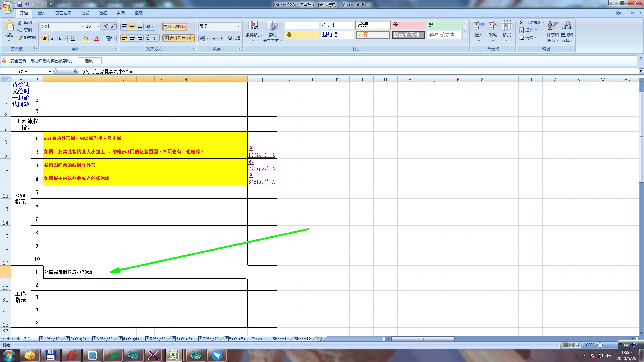Toggle Bold formatting off
644x362 pixels.
tap(45, 38)
